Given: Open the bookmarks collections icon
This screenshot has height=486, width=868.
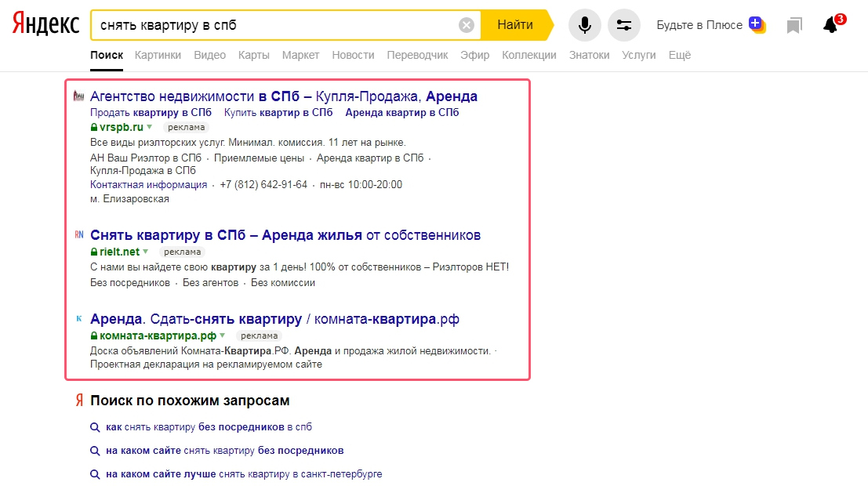Looking at the screenshot, I should (x=794, y=25).
